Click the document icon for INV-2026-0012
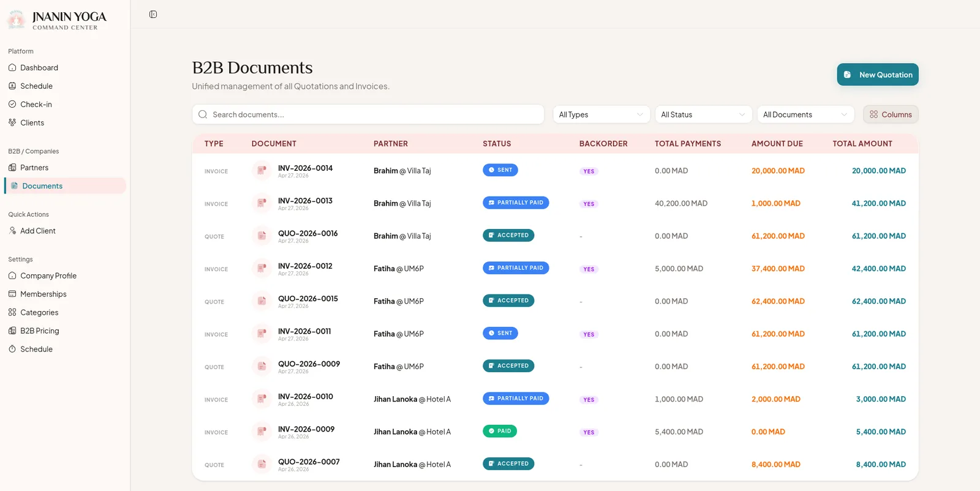This screenshot has width=980, height=491. pos(262,268)
